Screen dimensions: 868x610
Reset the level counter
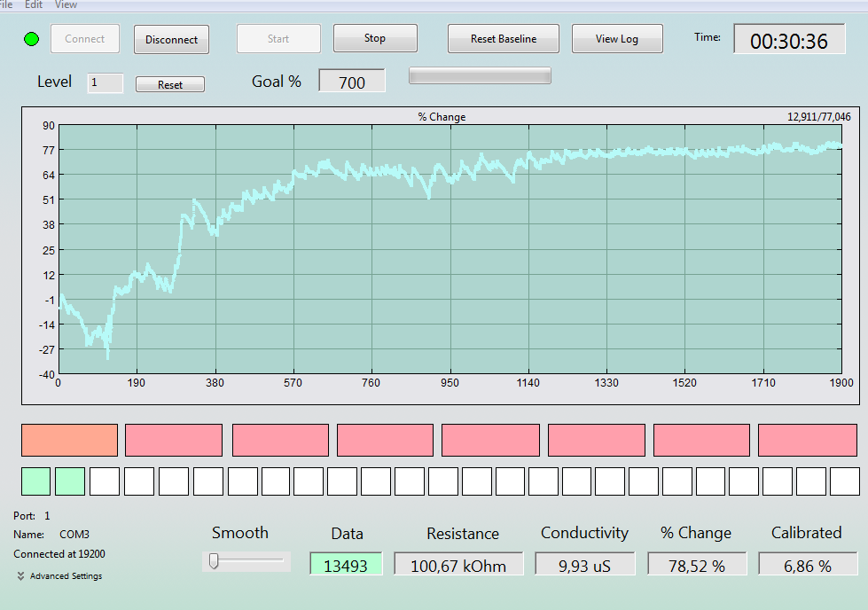tap(170, 85)
